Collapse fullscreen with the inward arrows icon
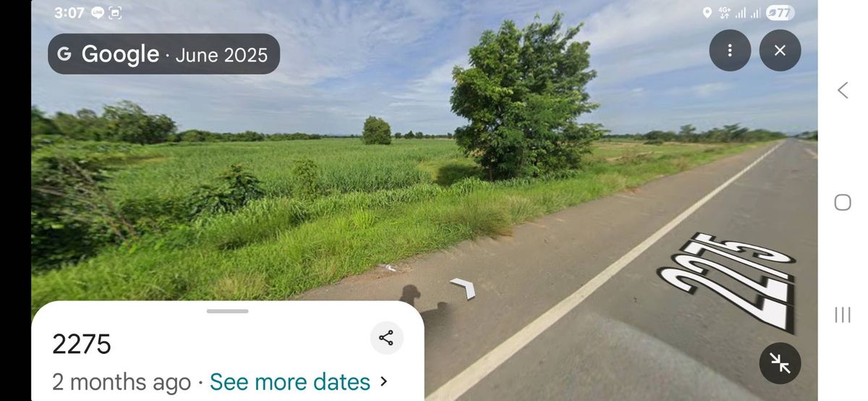Screen dimensions: 868x401 click(x=780, y=363)
